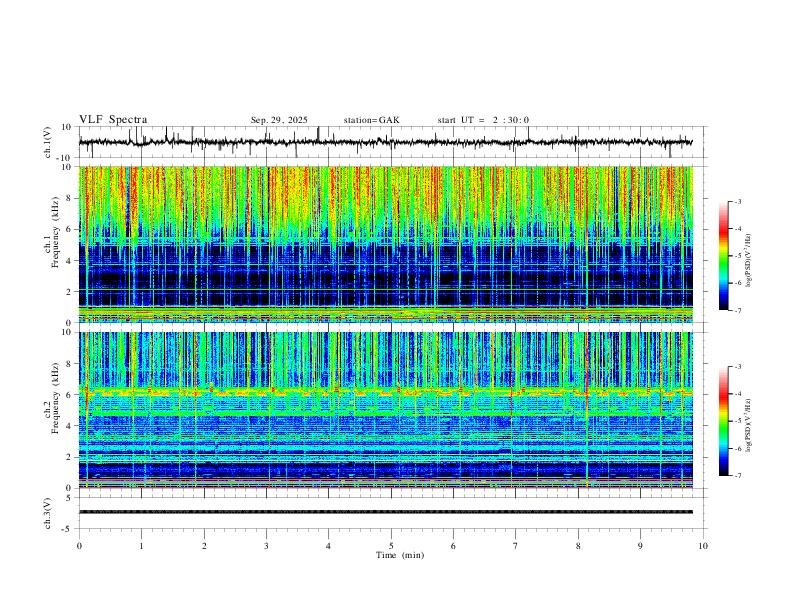Screen dimensions: 792x612
Task: Click the "Time (min)" axis title
Action: [400, 555]
